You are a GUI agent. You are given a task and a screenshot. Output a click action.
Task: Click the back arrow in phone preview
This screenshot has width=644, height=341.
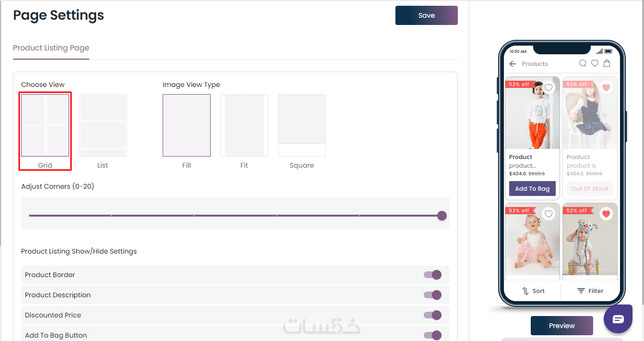pyautogui.click(x=513, y=64)
